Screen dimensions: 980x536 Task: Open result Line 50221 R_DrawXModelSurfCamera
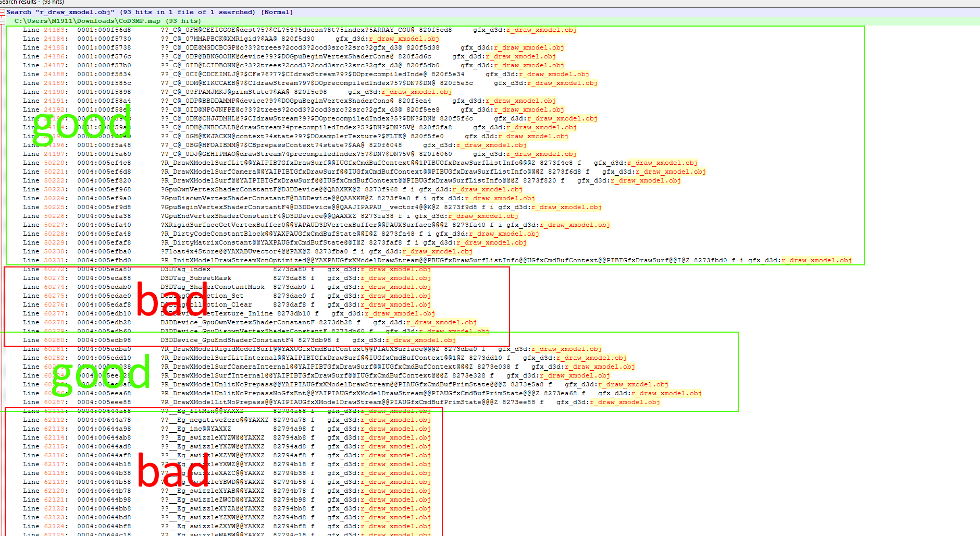(364, 172)
